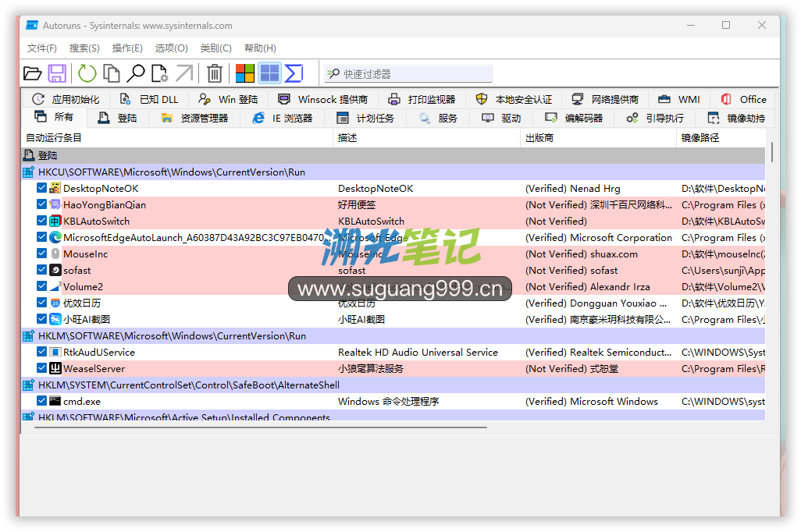
Task: Open the 打印监视器 tab
Action: point(422,99)
